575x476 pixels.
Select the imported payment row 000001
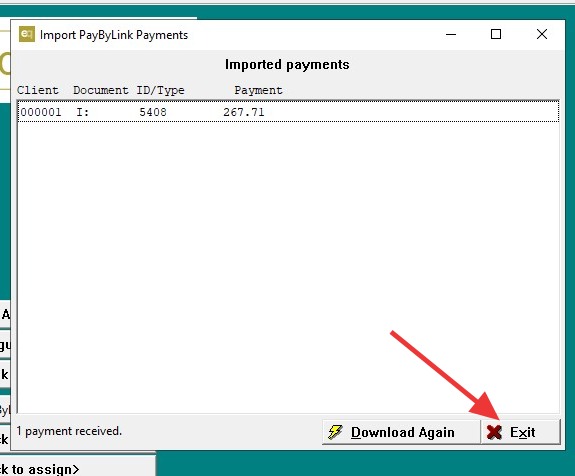(x=288, y=111)
